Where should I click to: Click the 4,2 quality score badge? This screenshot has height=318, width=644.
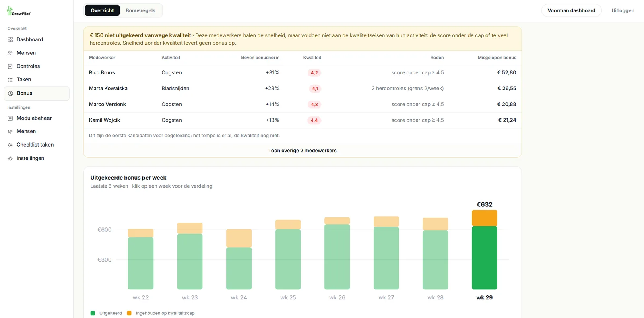click(314, 73)
